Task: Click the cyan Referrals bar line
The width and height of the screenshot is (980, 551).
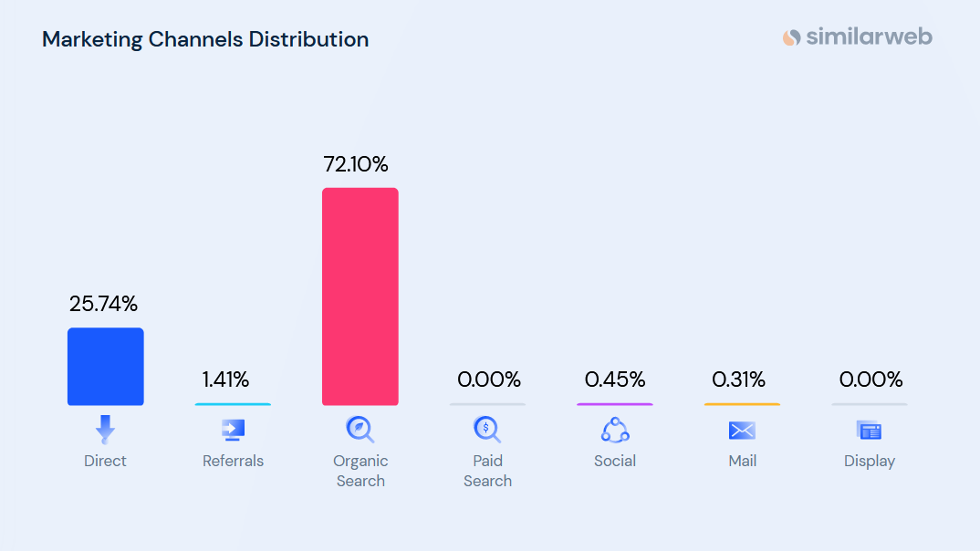Action: (x=233, y=404)
